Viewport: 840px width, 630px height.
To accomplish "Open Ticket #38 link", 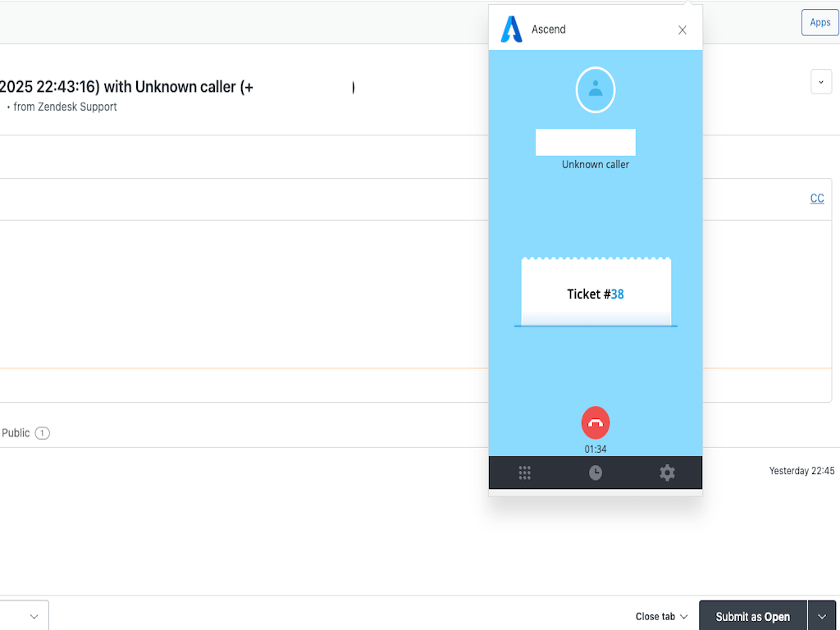I will (617, 294).
